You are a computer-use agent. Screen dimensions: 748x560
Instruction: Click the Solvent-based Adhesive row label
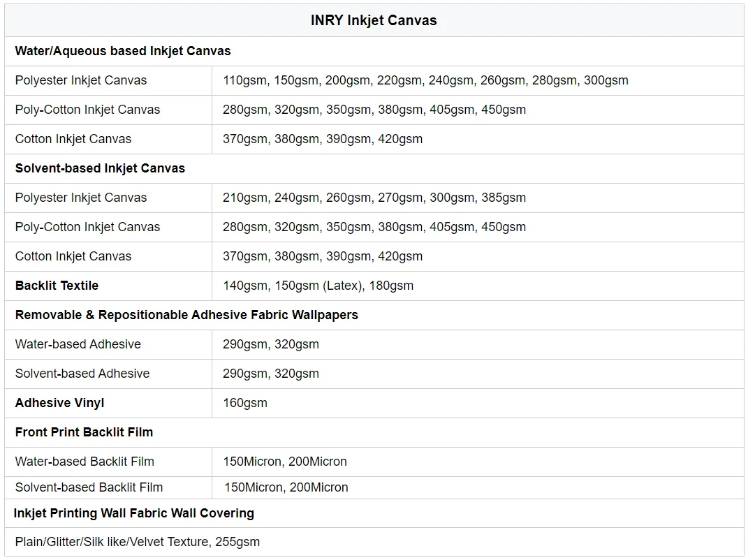click(82, 374)
